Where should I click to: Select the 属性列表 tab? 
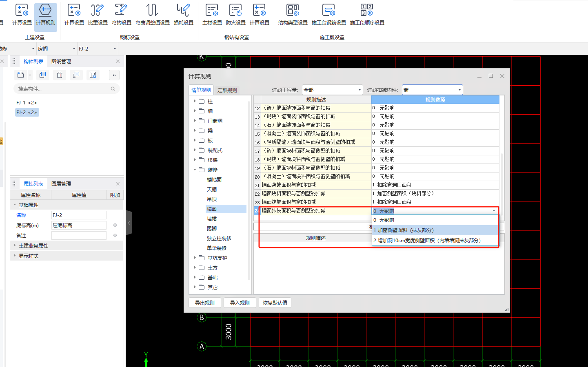(33, 183)
